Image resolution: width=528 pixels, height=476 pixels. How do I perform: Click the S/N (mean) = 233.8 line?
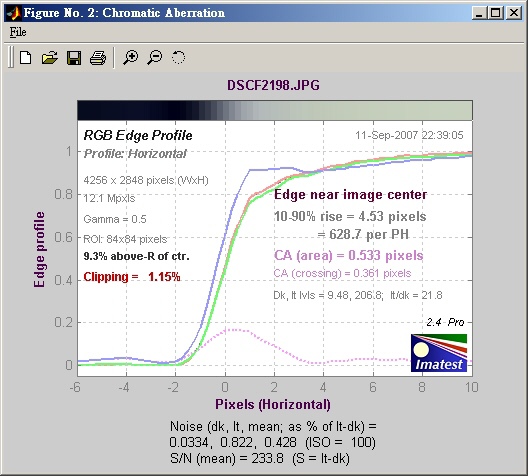tap(260, 458)
